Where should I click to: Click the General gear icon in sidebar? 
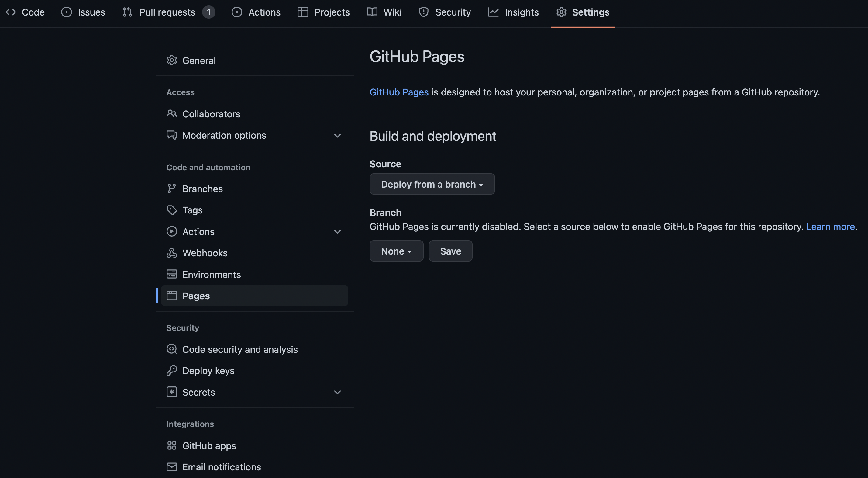click(172, 60)
